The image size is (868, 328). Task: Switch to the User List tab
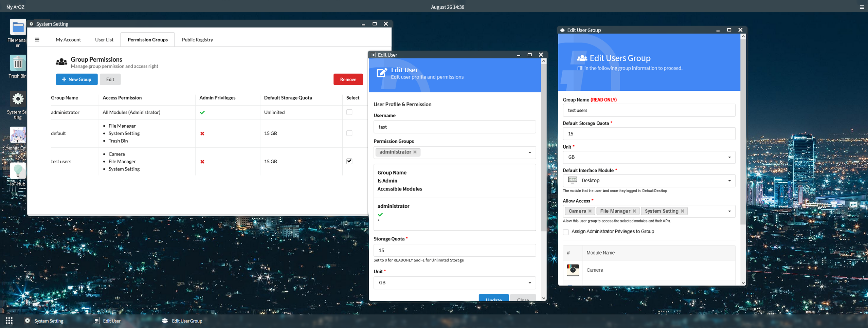[104, 40]
